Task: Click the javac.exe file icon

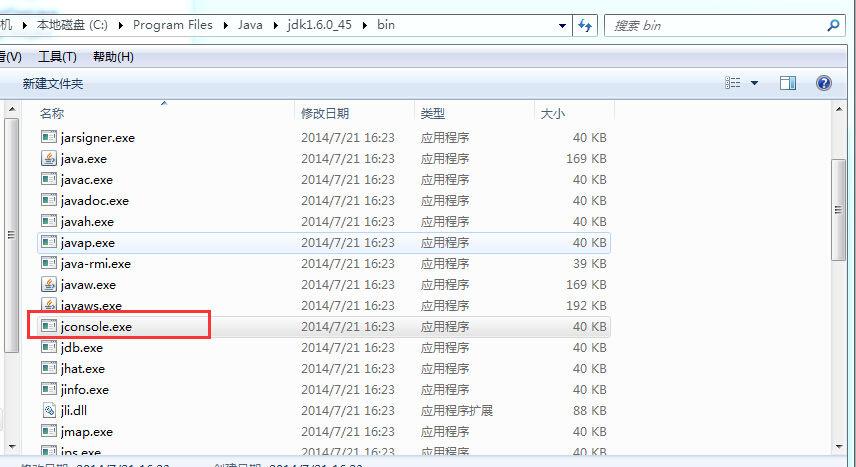Action: coord(49,179)
